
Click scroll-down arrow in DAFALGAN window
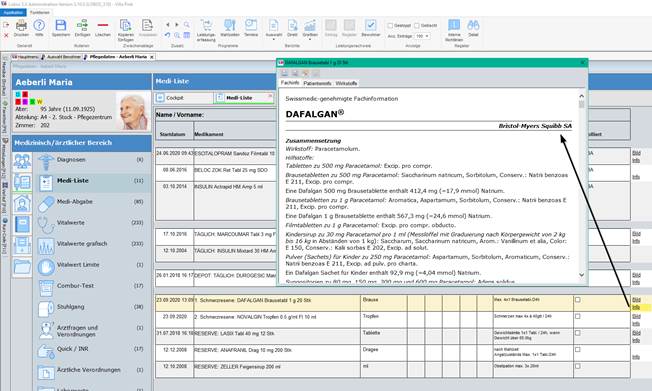tap(581, 275)
